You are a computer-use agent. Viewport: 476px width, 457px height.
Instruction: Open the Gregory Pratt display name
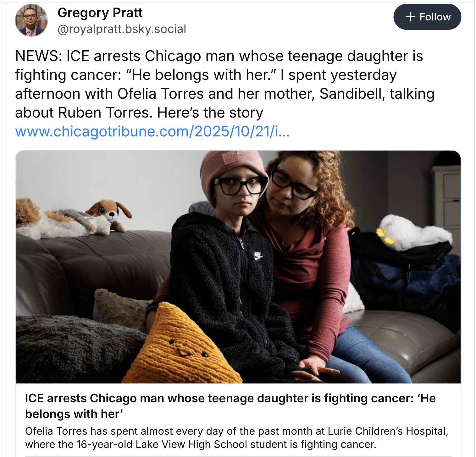(x=100, y=13)
